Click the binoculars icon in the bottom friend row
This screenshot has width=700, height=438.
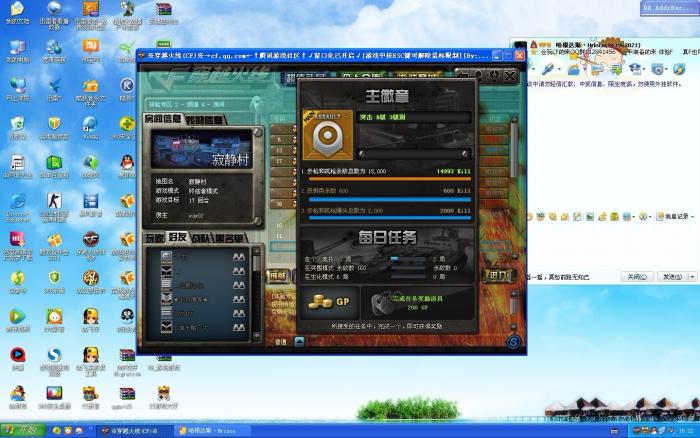239,328
